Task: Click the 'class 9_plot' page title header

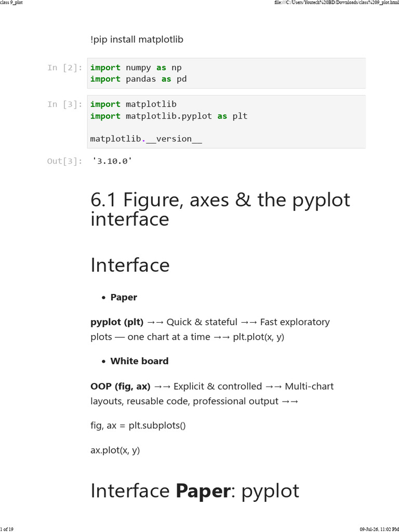Action: pos(11,3)
